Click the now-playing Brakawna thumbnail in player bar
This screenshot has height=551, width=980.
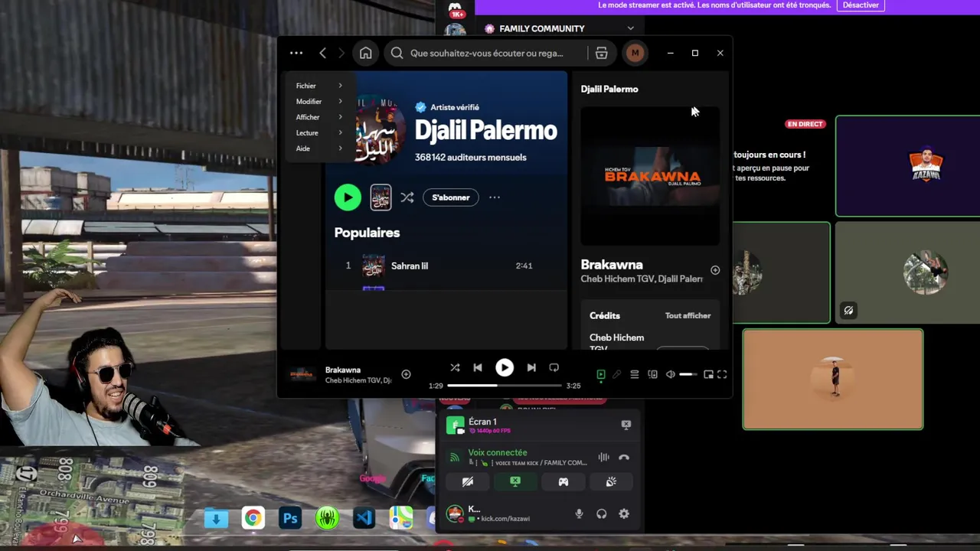302,374
